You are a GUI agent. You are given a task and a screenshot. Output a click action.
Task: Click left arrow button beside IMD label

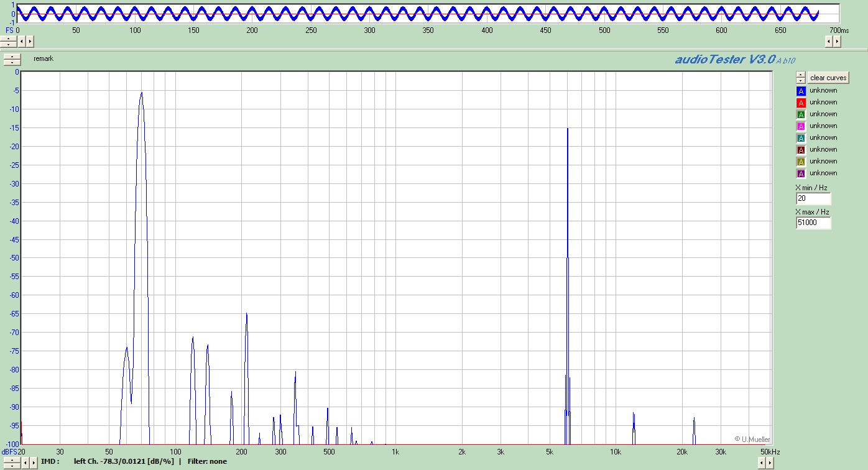25,463
